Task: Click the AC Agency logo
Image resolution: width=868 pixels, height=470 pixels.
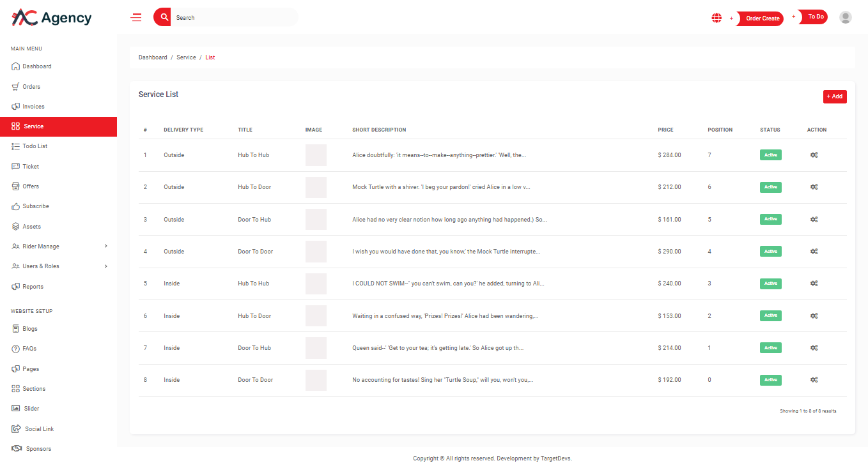Action: coord(52,18)
